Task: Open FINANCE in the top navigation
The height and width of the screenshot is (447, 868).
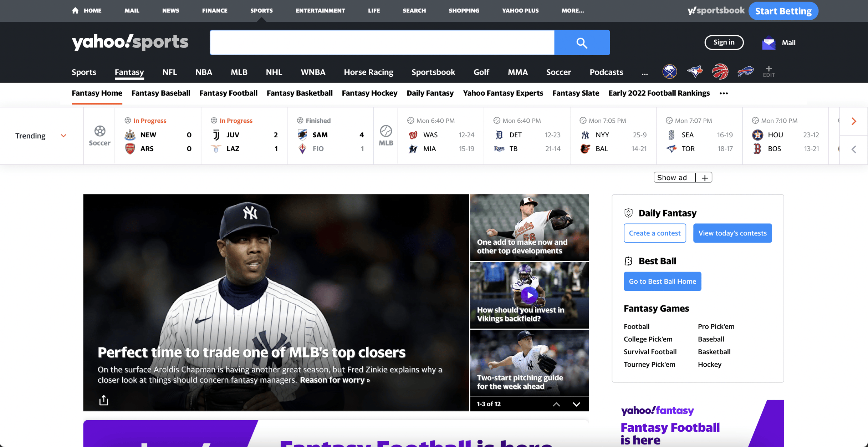Action: click(215, 11)
